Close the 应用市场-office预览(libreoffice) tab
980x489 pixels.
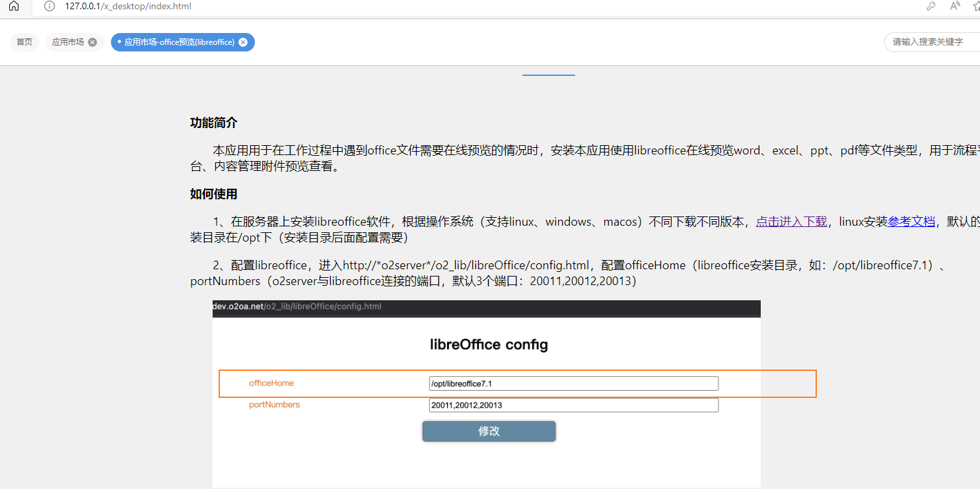243,42
